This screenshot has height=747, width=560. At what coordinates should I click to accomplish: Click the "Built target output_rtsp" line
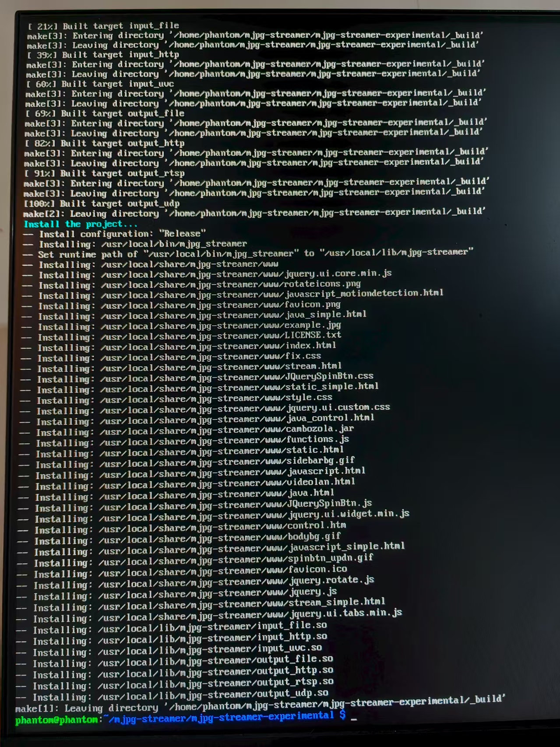[104, 173]
